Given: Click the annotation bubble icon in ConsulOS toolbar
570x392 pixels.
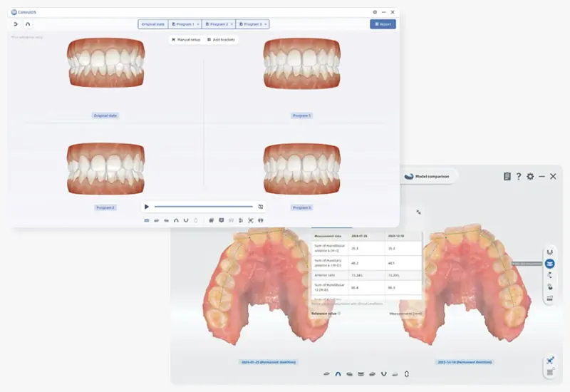Looking at the screenshot, I should pyautogui.click(x=221, y=220).
